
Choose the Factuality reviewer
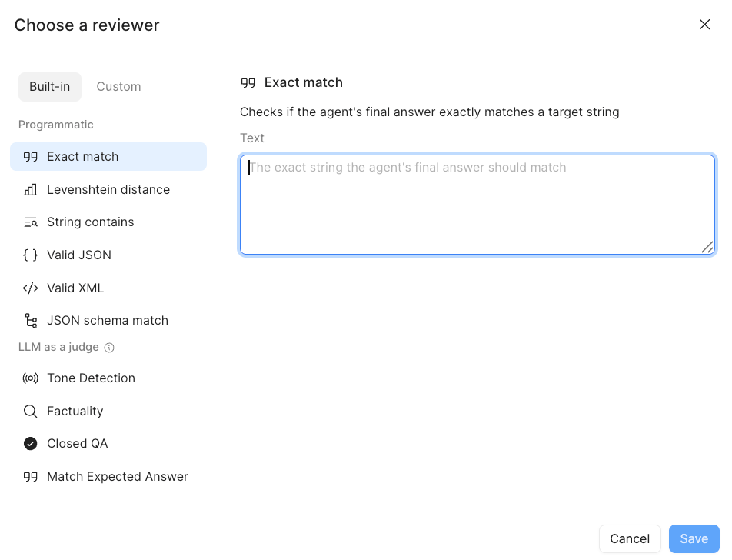click(x=75, y=411)
